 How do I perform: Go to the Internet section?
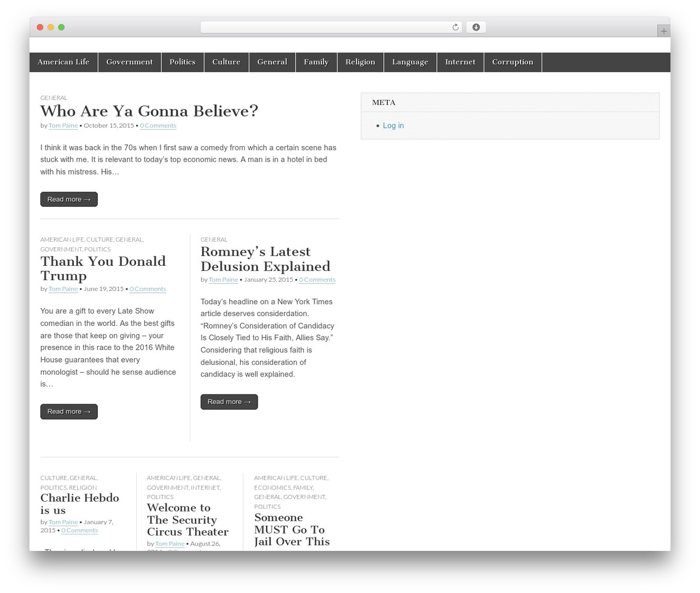pyautogui.click(x=460, y=62)
